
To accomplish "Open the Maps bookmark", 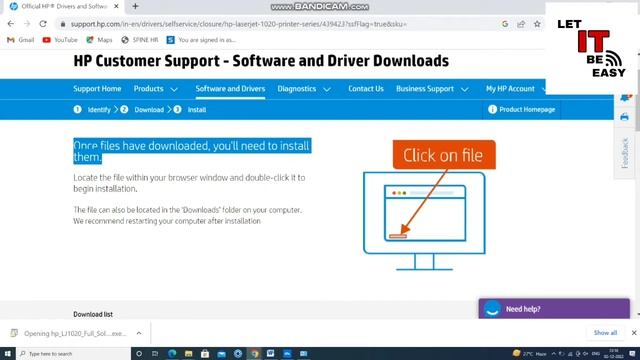I will click(99, 40).
